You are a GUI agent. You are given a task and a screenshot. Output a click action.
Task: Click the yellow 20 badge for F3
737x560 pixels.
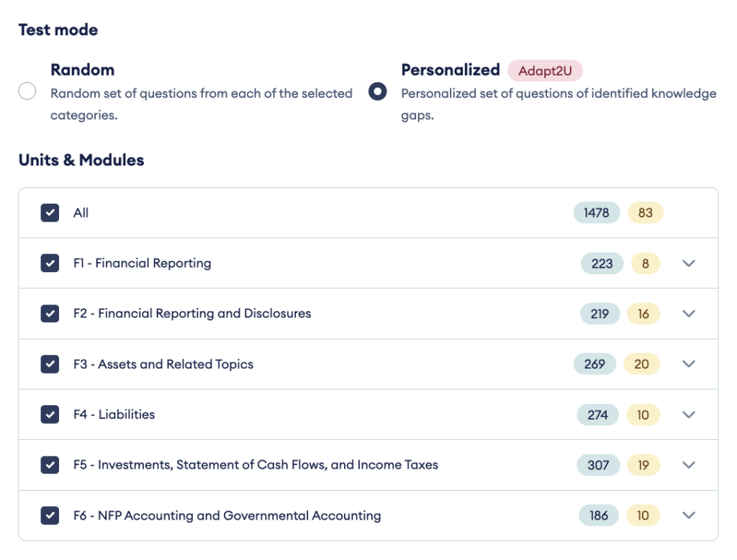[641, 364]
